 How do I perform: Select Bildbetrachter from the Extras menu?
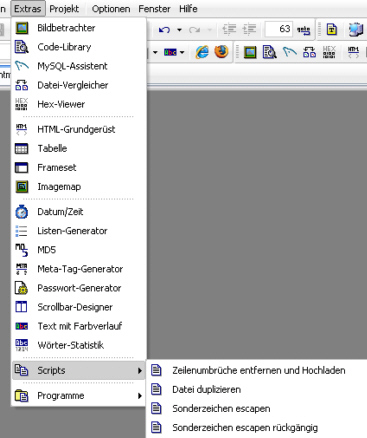79,28
